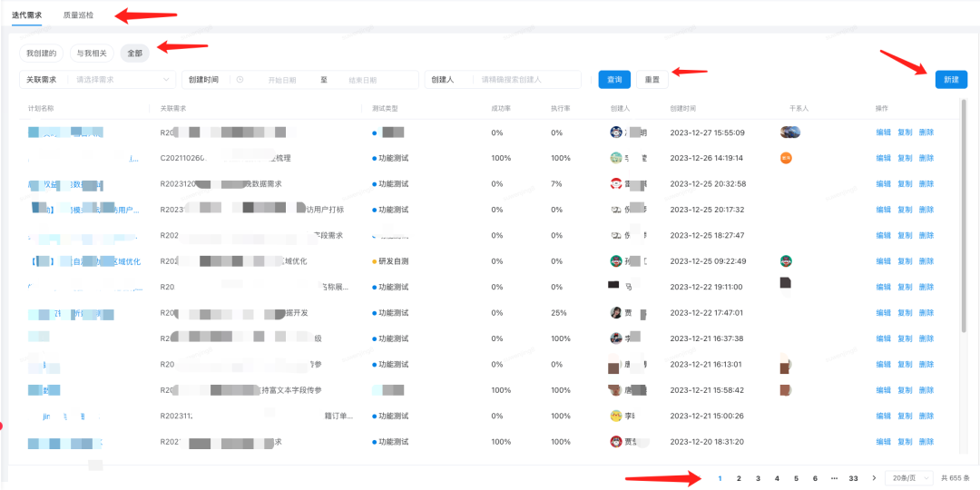
Task: Select the 全部 filter
Action: (x=135, y=54)
